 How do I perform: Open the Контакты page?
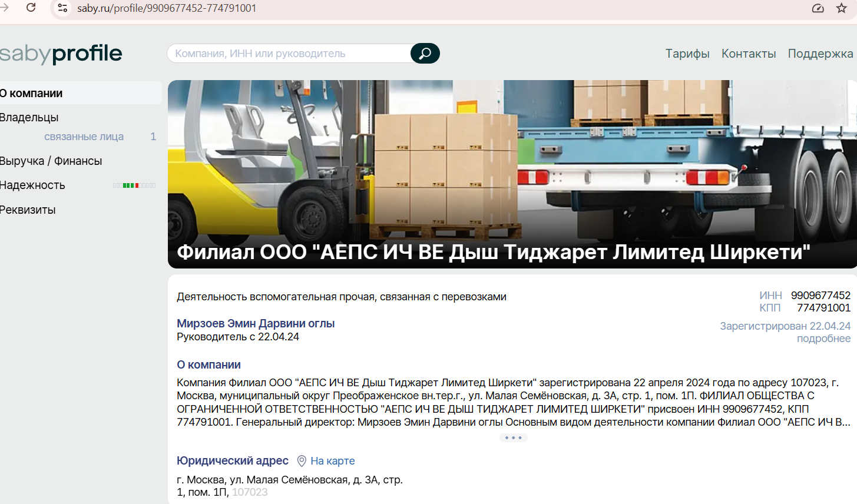[749, 54]
